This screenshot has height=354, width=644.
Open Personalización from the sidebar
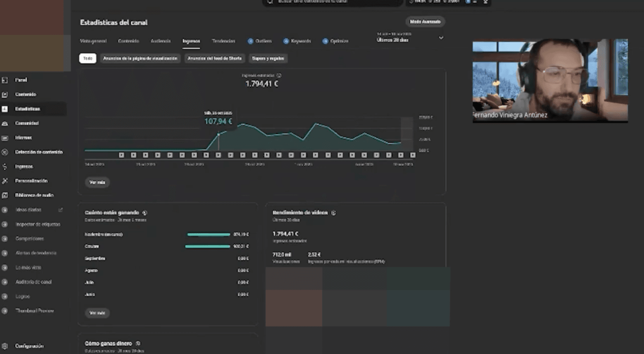pyautogui.click(x=31, y=181)
